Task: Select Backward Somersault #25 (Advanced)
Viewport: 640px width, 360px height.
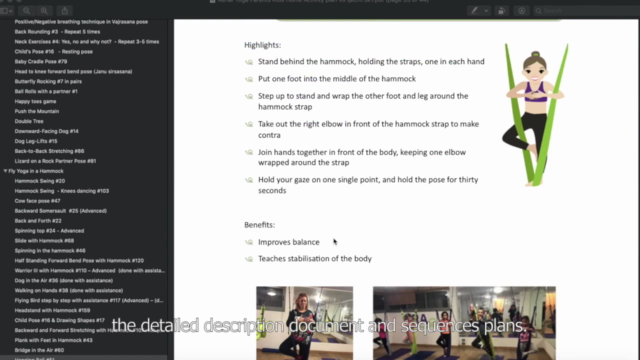Action: [x=61, y=211]
